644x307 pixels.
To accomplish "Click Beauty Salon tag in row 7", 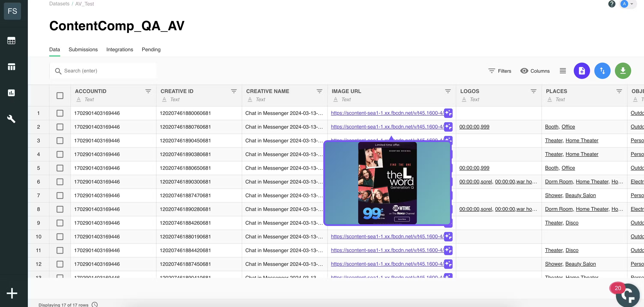I will pos(580,195).
